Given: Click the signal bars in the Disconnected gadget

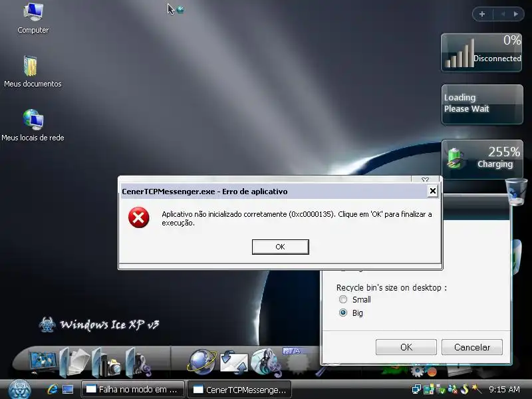Looking at the screenshot, I should 460,53.
